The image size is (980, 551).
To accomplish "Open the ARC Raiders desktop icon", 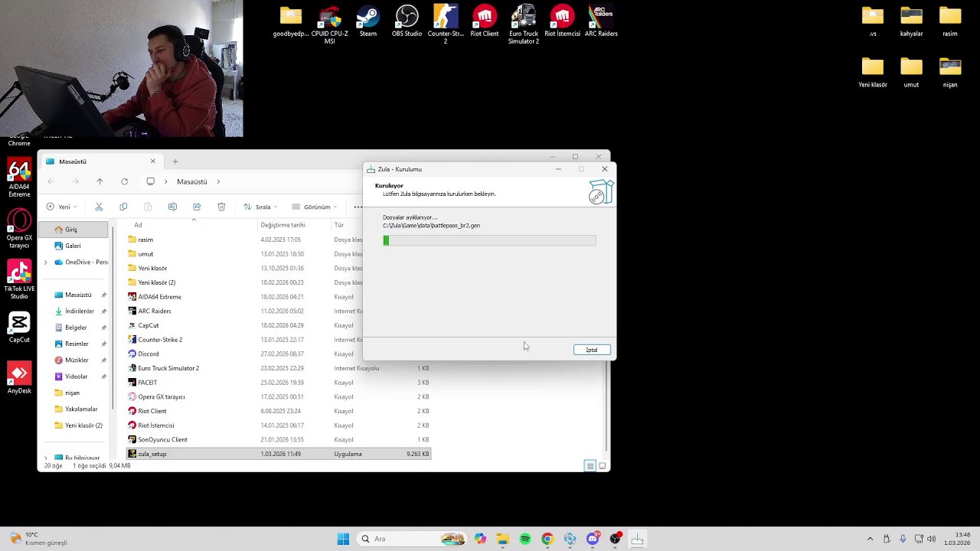I will pyautogui.click(x=601, y=21).
